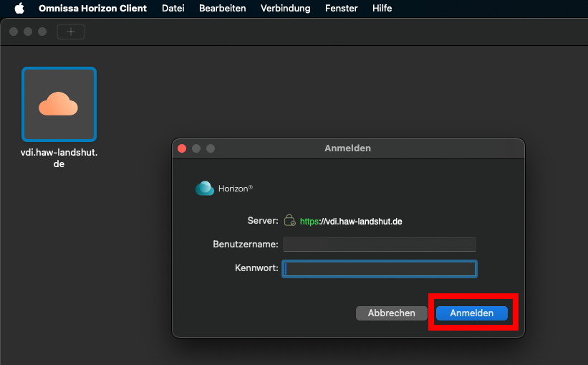The width and height of the screenshot is (588, 365).
Task: Click into the Kennwort password field
Action: [x=379, y=269]
